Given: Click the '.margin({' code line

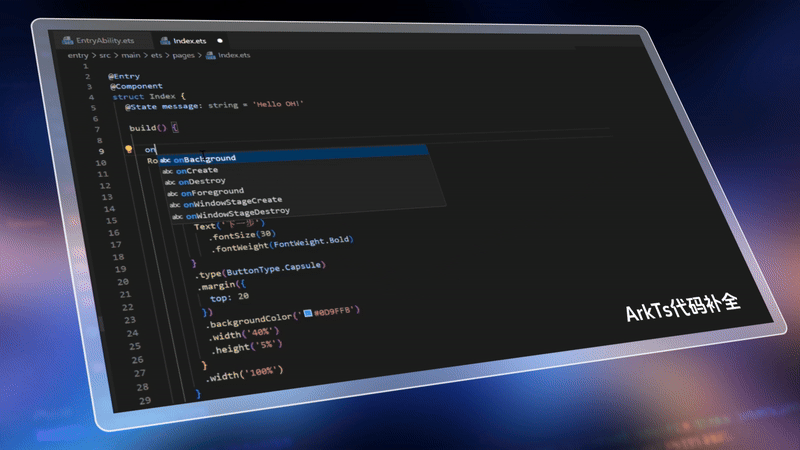Looking at the screenshot, I should coord(222,285).
